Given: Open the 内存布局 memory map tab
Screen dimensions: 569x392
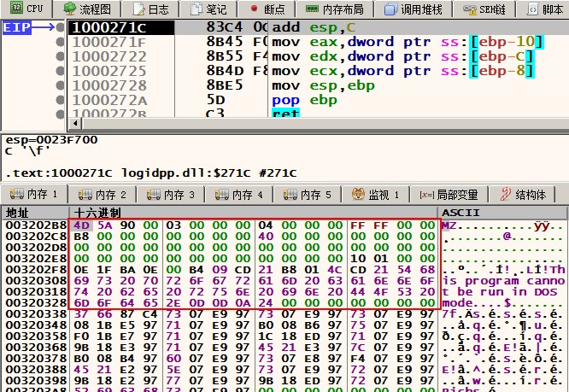Looking at the screenshot, I should [x=333, y=9].
